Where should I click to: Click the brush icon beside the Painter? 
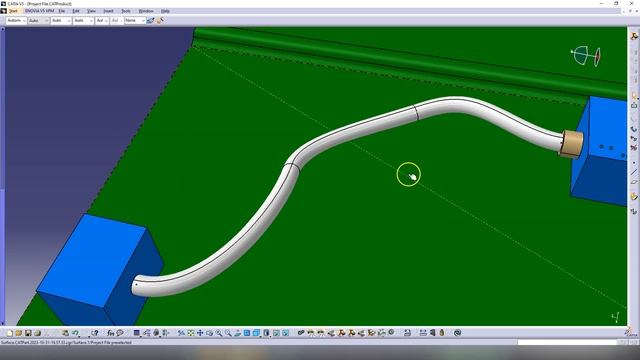pyautogui.click(x=160, y=20)
